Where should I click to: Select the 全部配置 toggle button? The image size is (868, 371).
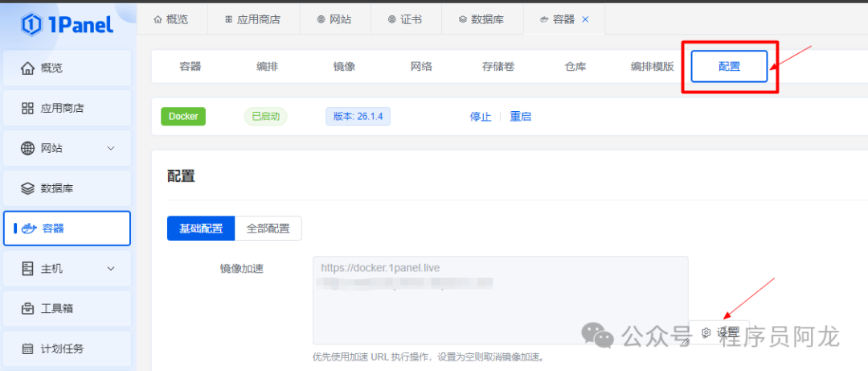268,229
